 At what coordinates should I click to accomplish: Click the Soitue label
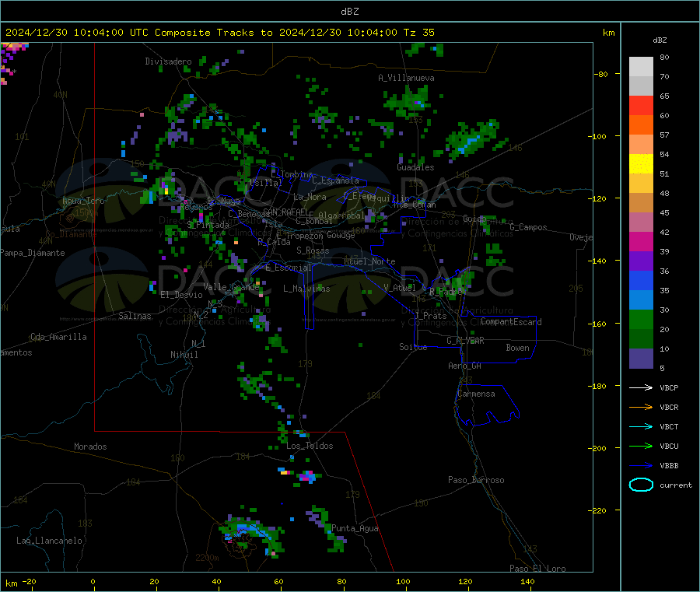(x=413, y=347)
